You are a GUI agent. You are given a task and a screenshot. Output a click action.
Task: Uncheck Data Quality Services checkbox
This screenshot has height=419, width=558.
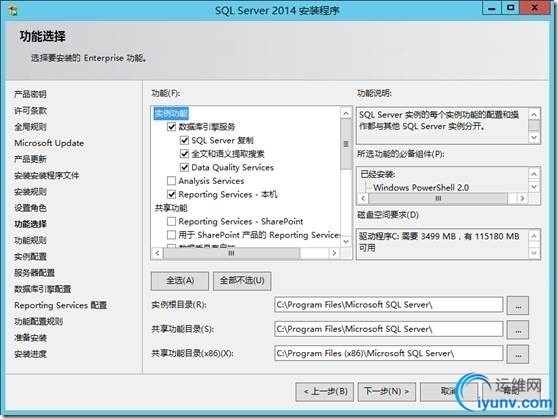[x=184, y=167]
